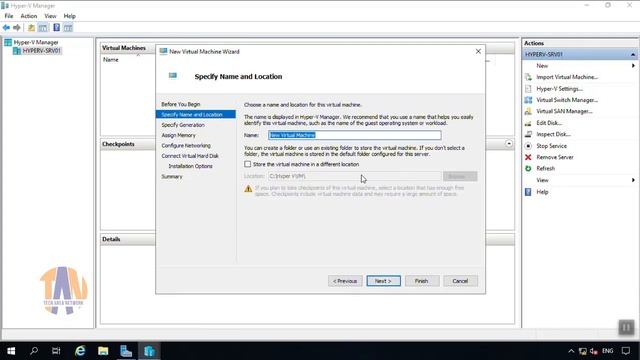Viewport: 640px width, 360px height.
Task: Click ENG language indicator in tray
Action: click(607, 351)
